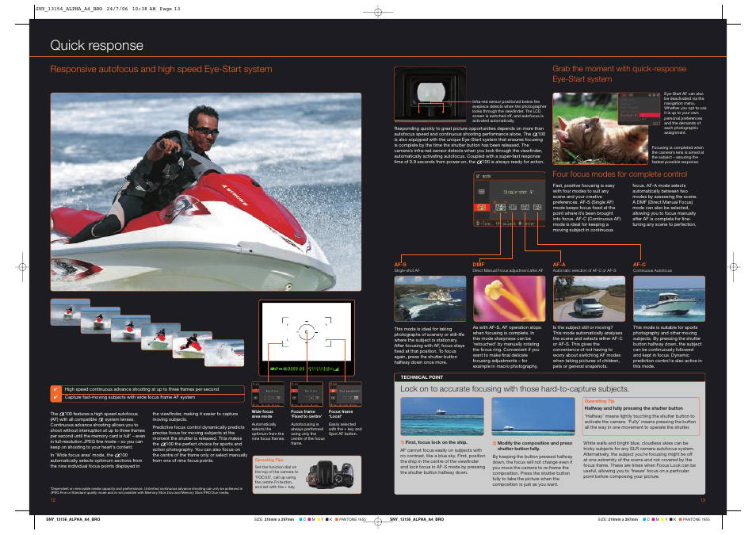Click the yellow swatch in left page footer
Screen dimensions: 756x535
[x=319, y=520]
